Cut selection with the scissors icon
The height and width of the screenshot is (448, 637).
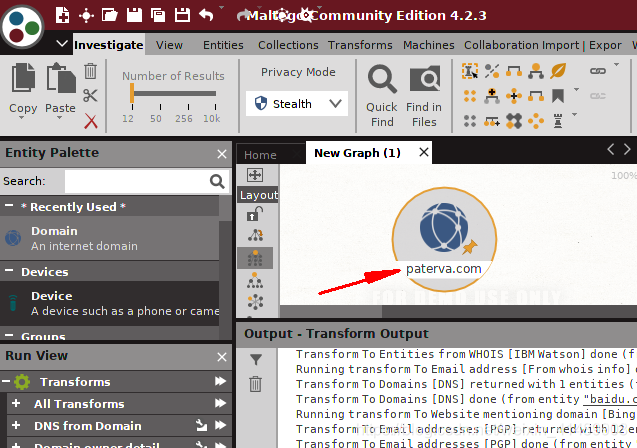90,96
